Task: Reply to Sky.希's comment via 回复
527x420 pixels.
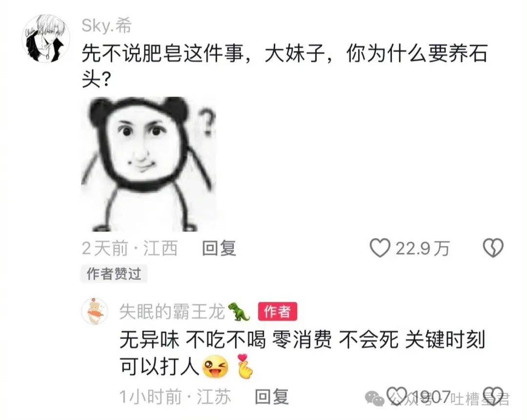Action: click(x=219, y=249)
